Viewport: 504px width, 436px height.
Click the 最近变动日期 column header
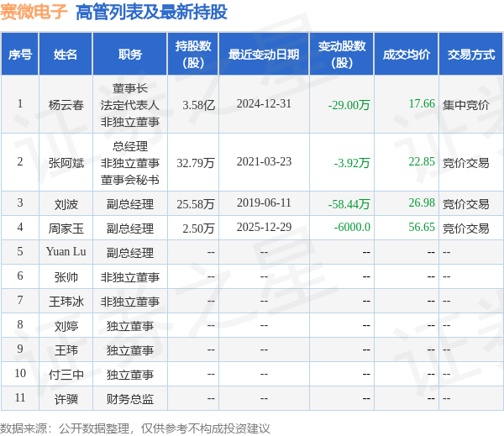(264, 55)
